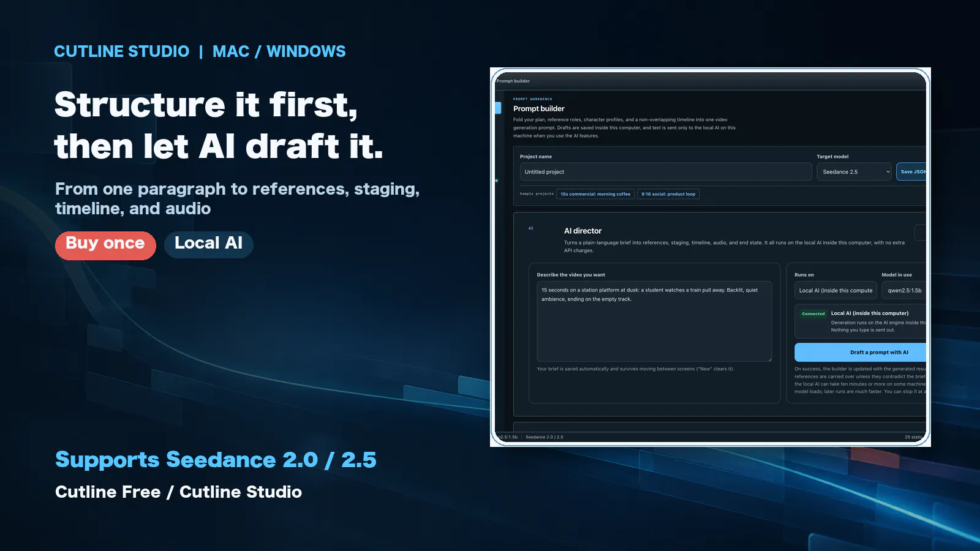Click the 'Target model' field label
Screen dimensions: 980x551
pos(833,157)
